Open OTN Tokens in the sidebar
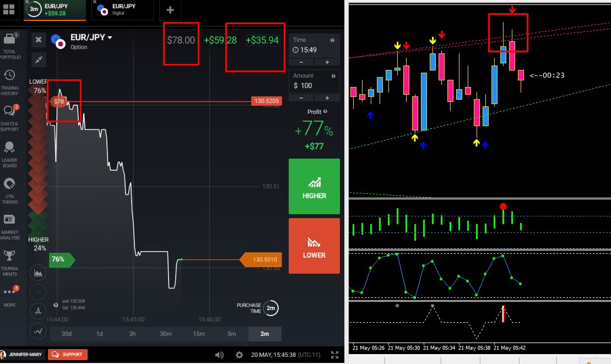The width and height of the screenshot is (611, 364). 10,191
